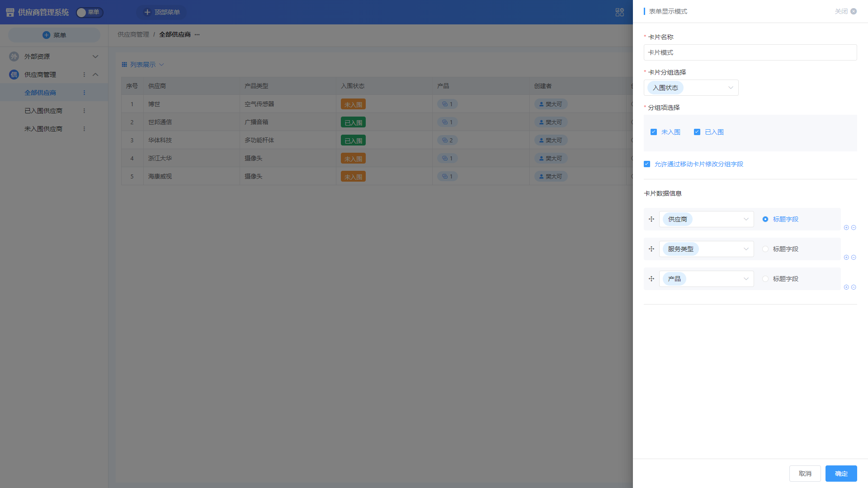The image size is (868, 488).
Task: Close the 表单显示模式 panel
Action: point(845,11)
